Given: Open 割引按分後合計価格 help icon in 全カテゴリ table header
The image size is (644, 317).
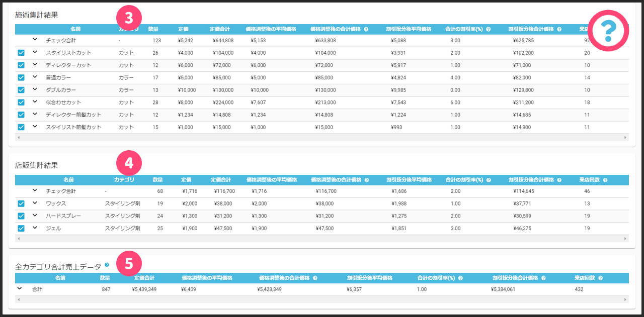Looking at the screenshot, I should (x=543, y=278).
